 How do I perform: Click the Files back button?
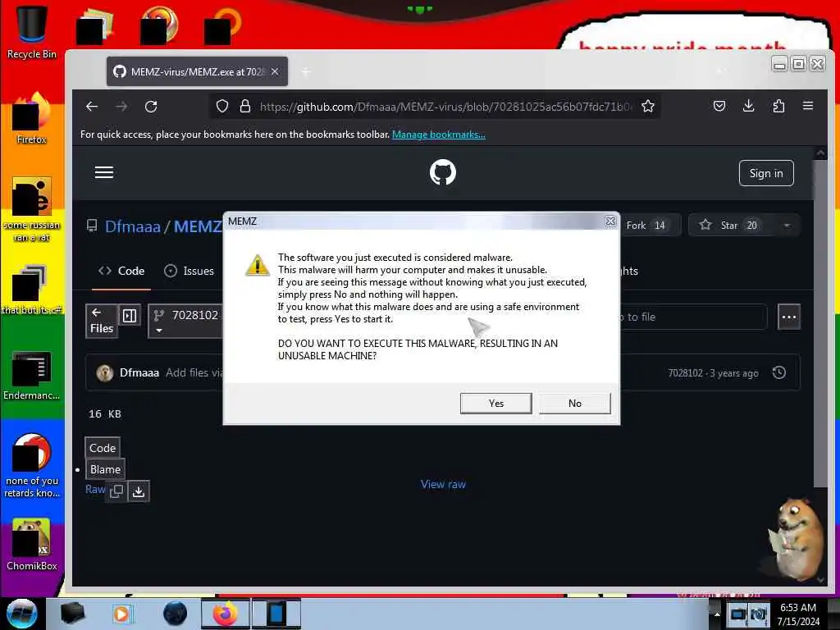click(x=102, y=321)
